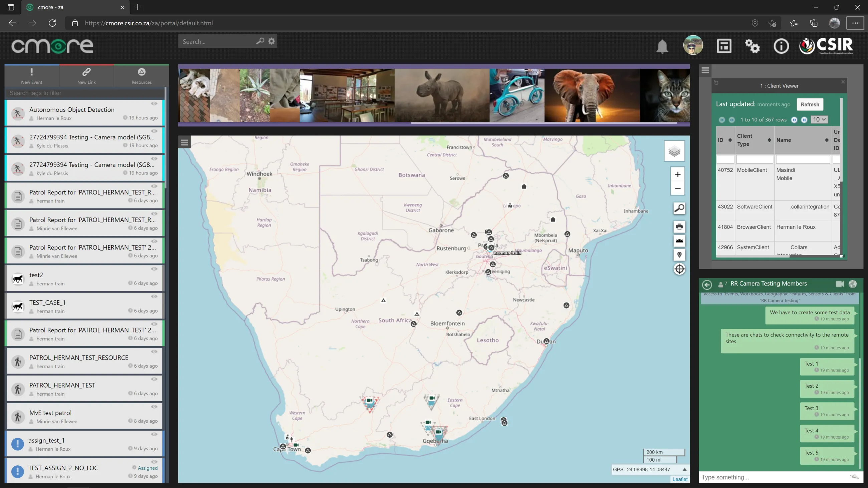868x488 pixels.
Task: Toggle eye icon on Autonomous Object Detection
Action: click(x=154, y=103)
